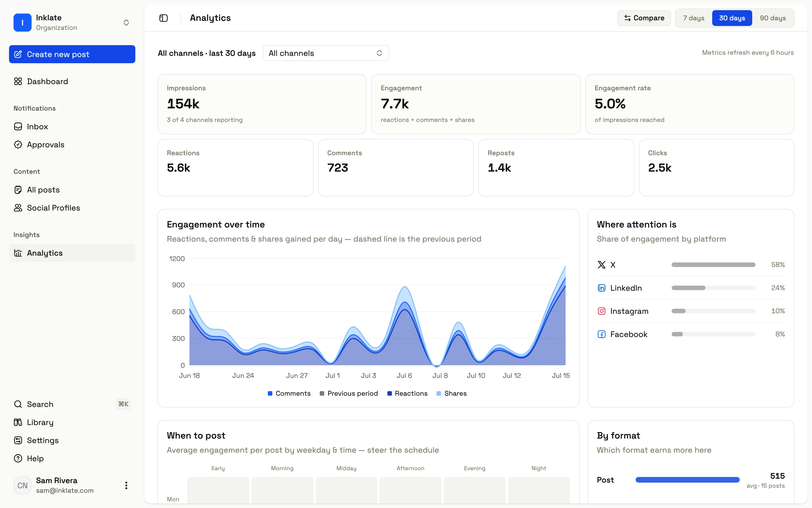Toggle Previous period in chart legend

tap(349, 393)
